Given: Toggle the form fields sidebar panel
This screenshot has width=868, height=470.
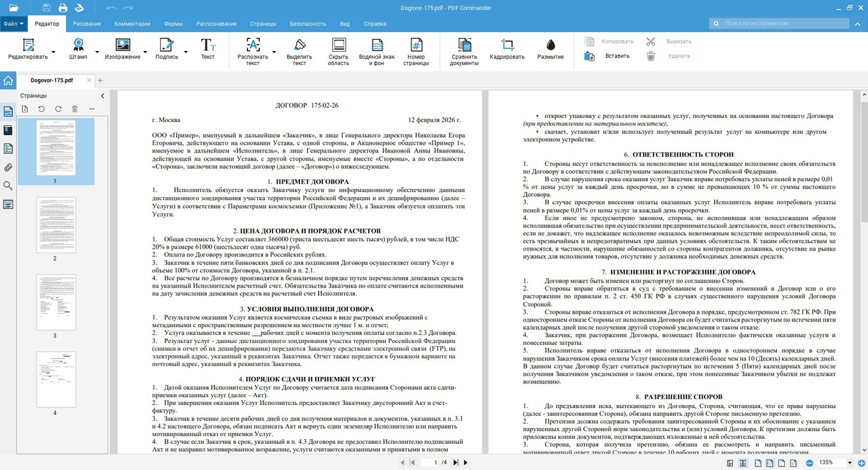Looking at the screenshot, I should click(8, 204).
